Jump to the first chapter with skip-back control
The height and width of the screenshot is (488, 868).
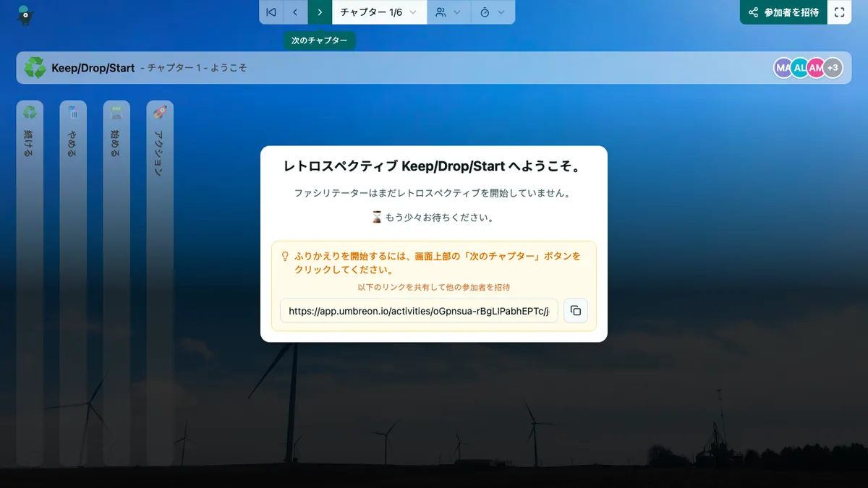[x=271, y=12]
